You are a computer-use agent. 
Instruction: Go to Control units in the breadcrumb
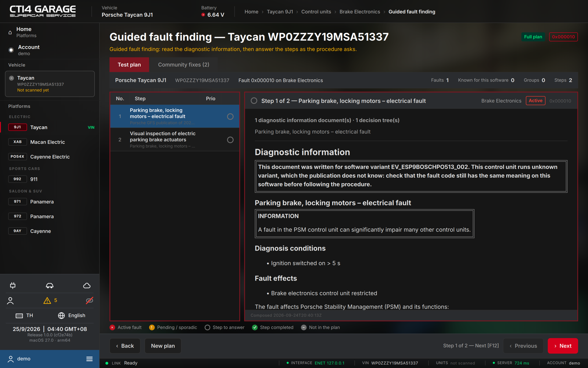coord(316,12)
